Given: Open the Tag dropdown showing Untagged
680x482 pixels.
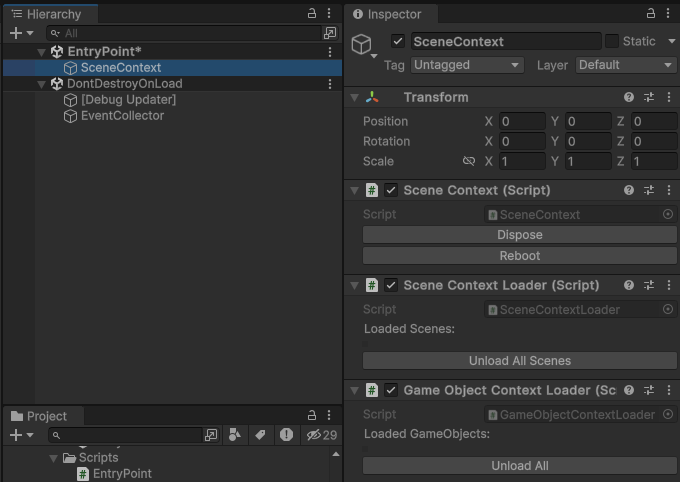Looking at the screenshot, I should point(467,65).
